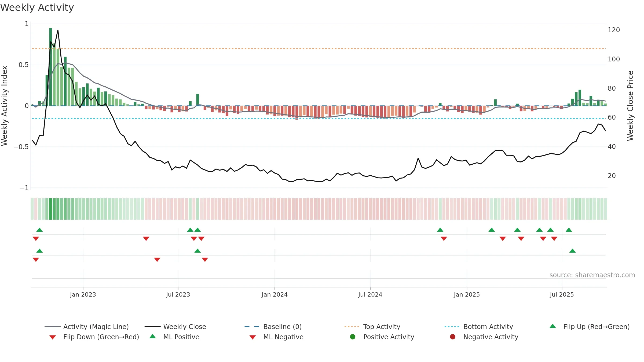644x362 pixels.
Task: Click the −0.5 activity axis tick label
Action: [x=21, y=147]
